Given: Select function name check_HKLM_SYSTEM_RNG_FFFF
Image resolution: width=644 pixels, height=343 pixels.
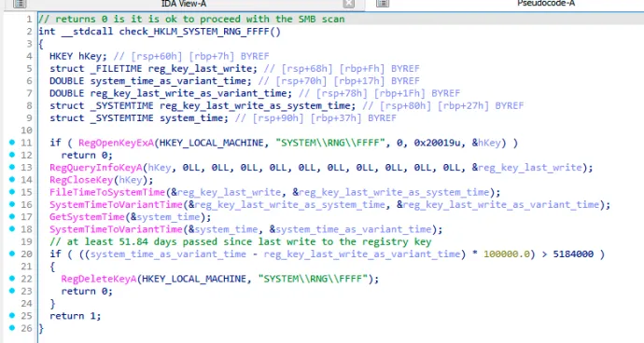Looking at the screenshot, I should click(194, 32).
